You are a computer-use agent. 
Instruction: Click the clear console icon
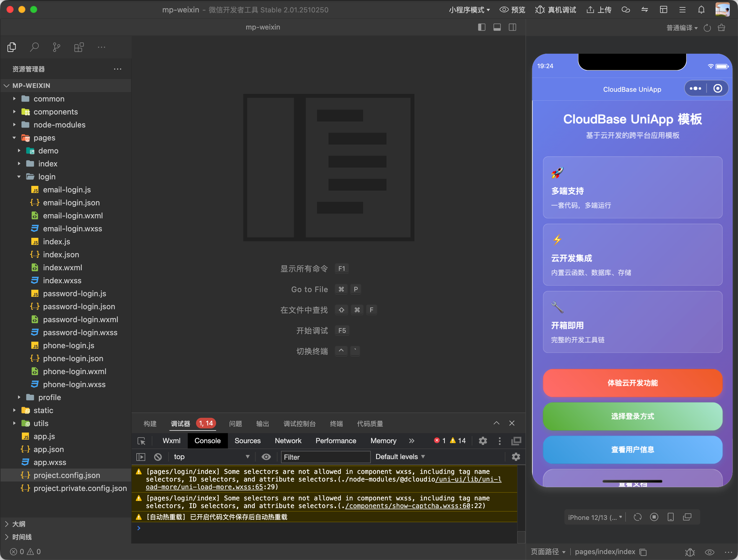pos(158,457)
